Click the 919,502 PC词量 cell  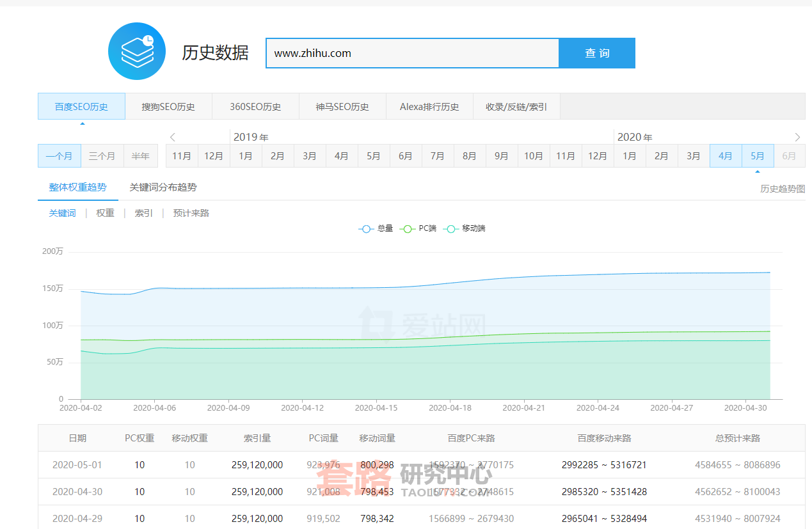(x=324, y=519)
